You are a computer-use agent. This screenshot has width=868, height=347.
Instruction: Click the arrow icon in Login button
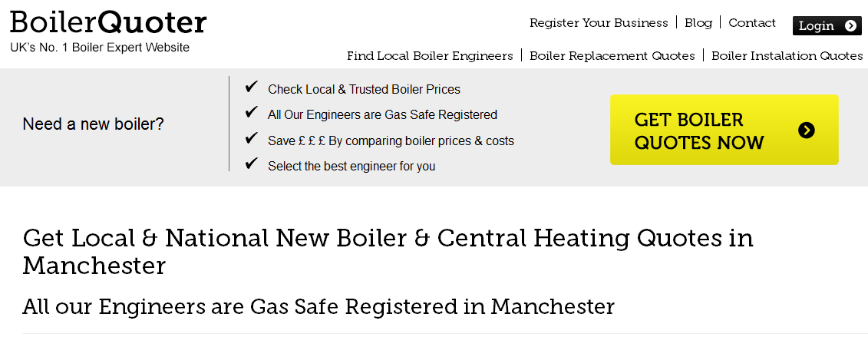850,25
